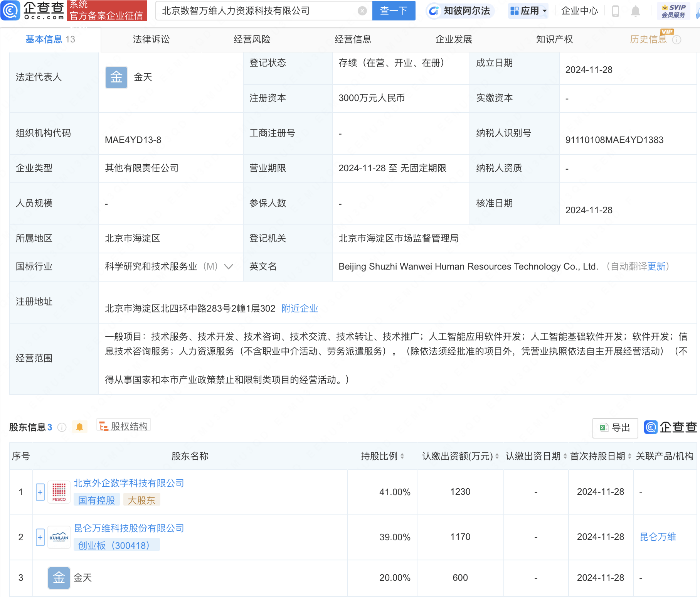Click the 大股东 tag
The height and width of the screenshot is (597, 700).
click(x=141, y=500)
